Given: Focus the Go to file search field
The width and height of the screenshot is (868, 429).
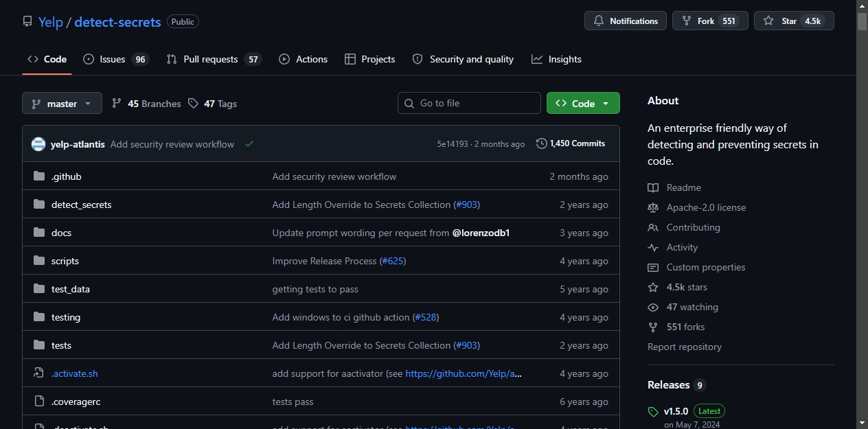Looking at the screenshot, I should tap(469, 103).
